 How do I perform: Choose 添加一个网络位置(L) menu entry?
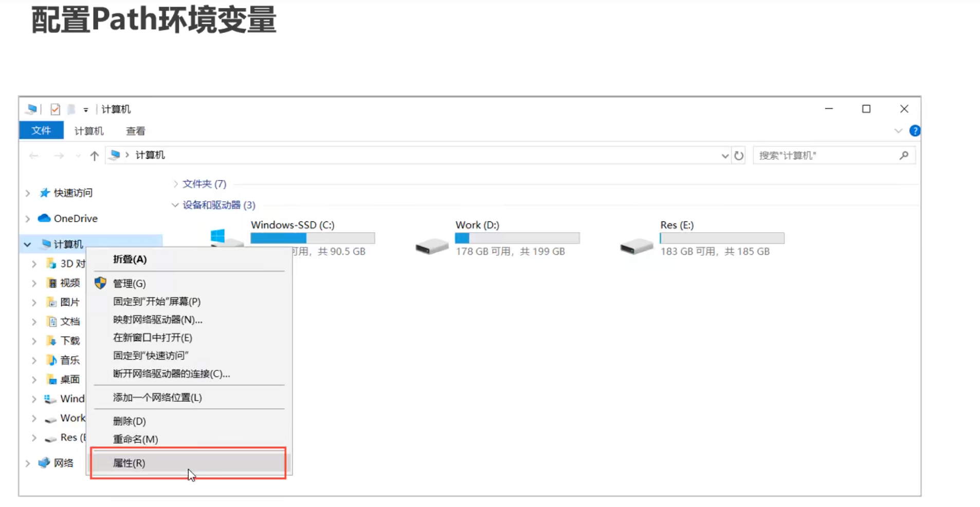click(189, 398)
